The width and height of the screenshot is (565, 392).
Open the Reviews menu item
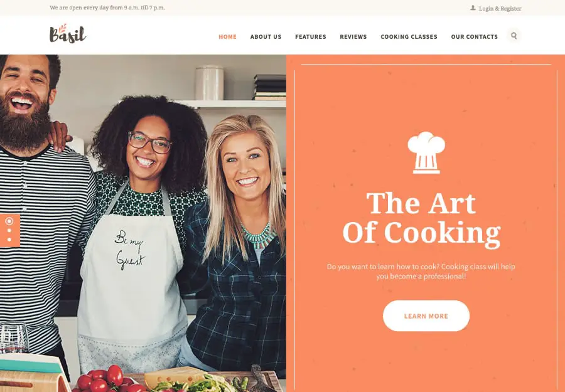[x=353, y=37]
